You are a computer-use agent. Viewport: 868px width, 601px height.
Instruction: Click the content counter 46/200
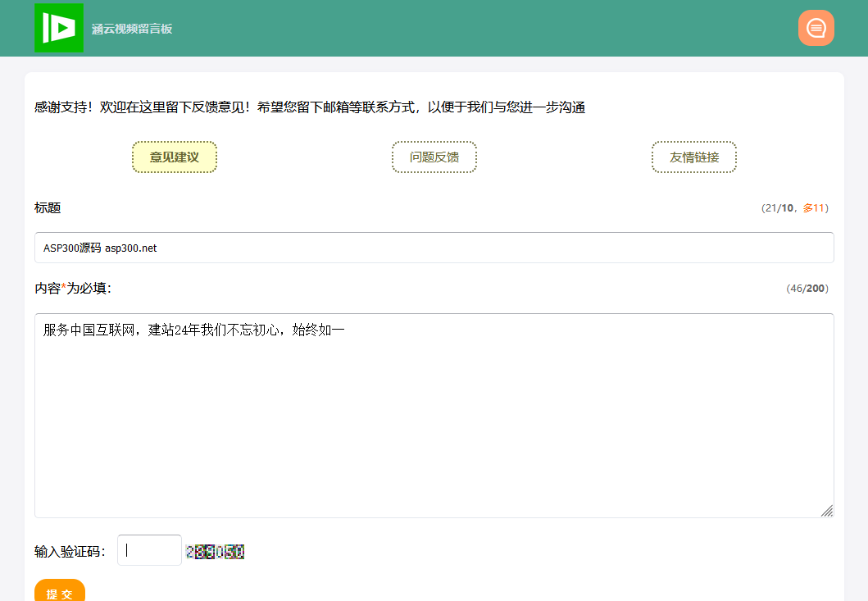tap(807, 289)
